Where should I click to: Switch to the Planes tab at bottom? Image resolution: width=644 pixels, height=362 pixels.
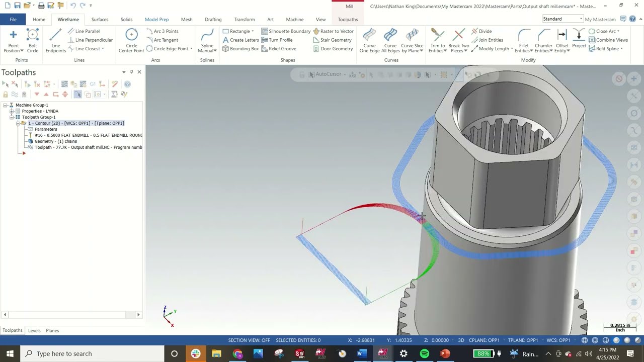pos(52,330)
